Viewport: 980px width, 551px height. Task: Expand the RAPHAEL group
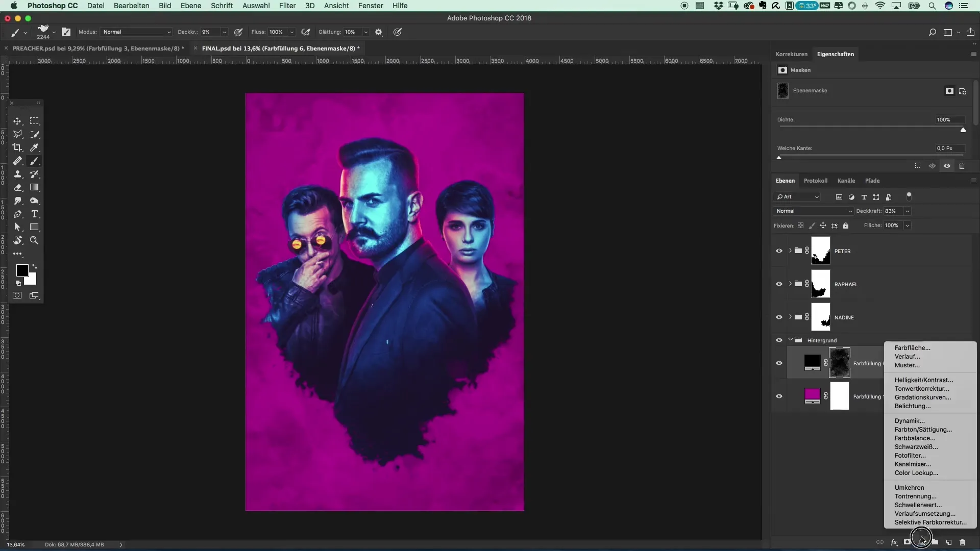point(790,284)
